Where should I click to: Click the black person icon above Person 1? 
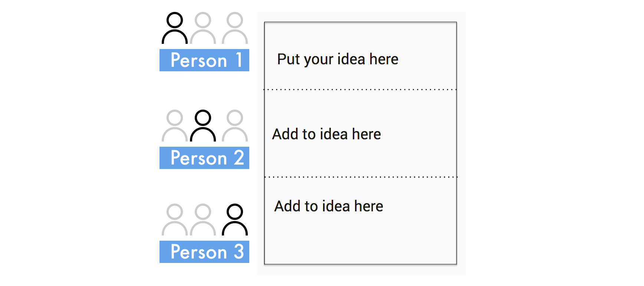coord(175,28)
